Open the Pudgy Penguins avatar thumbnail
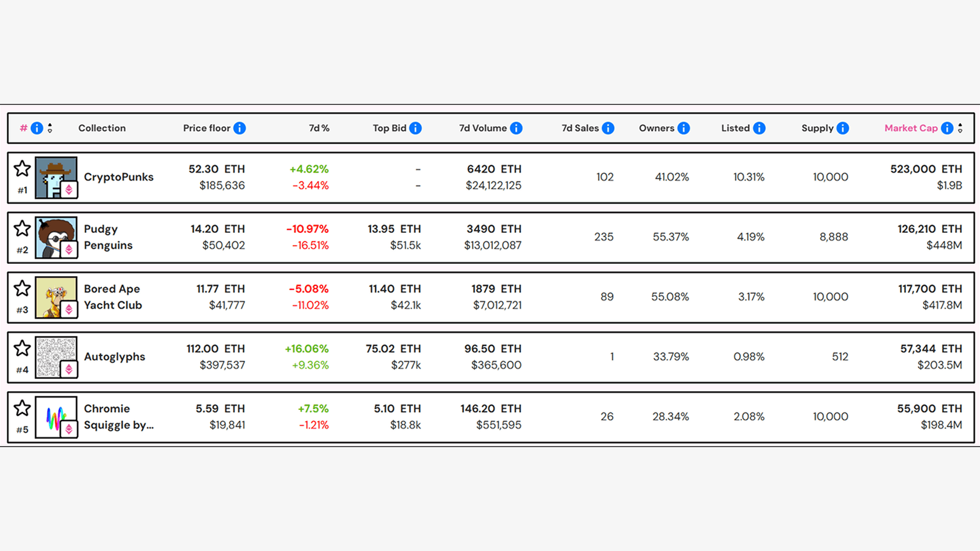 pyautogui.click(x=56, y=238)
